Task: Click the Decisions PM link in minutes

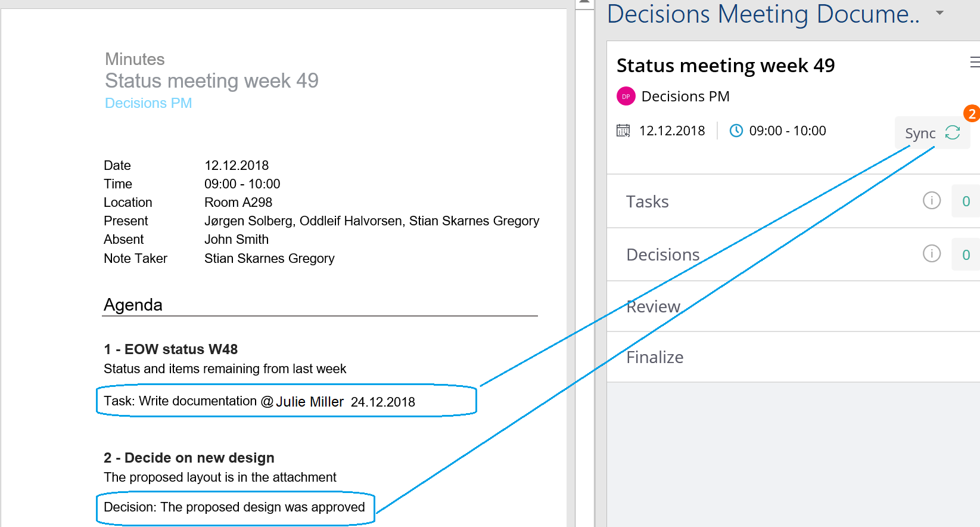Action: tap(148, 103)
